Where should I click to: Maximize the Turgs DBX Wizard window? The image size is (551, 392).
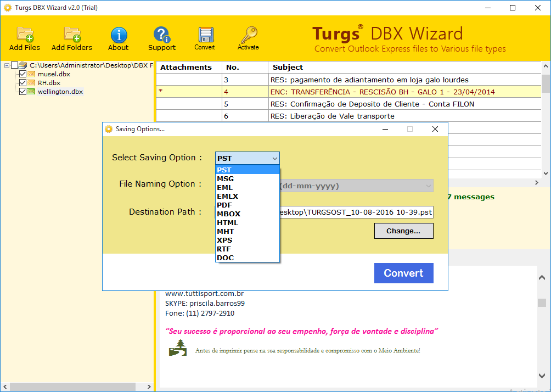tap(513, 8)
